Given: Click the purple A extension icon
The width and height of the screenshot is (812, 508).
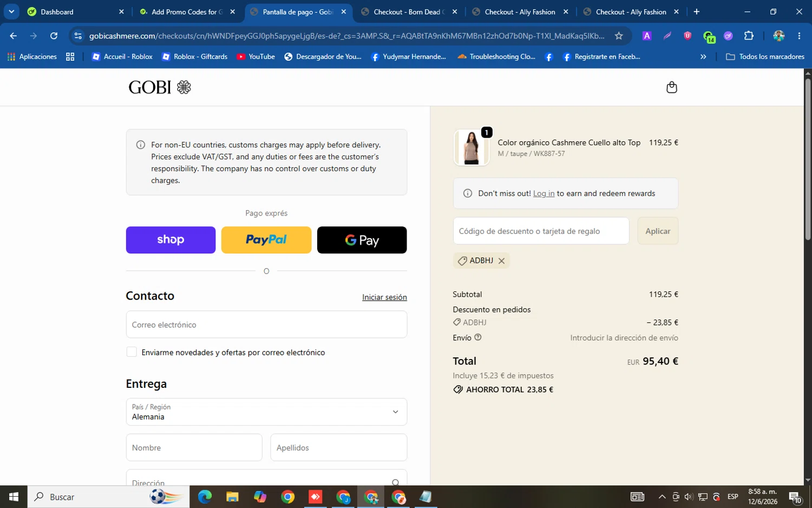Looking at the screenshot, I should [x=646, y=36].
